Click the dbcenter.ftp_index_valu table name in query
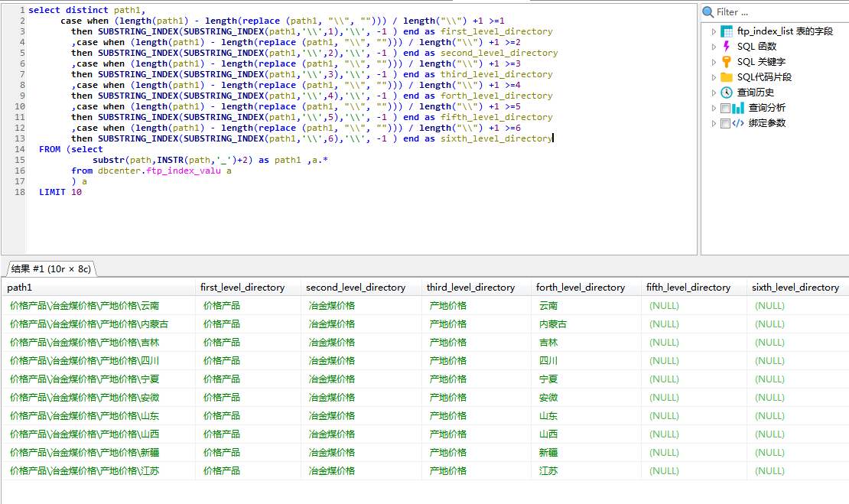Image resolution: width=849 pixels, height=504 pixels. 159,171
